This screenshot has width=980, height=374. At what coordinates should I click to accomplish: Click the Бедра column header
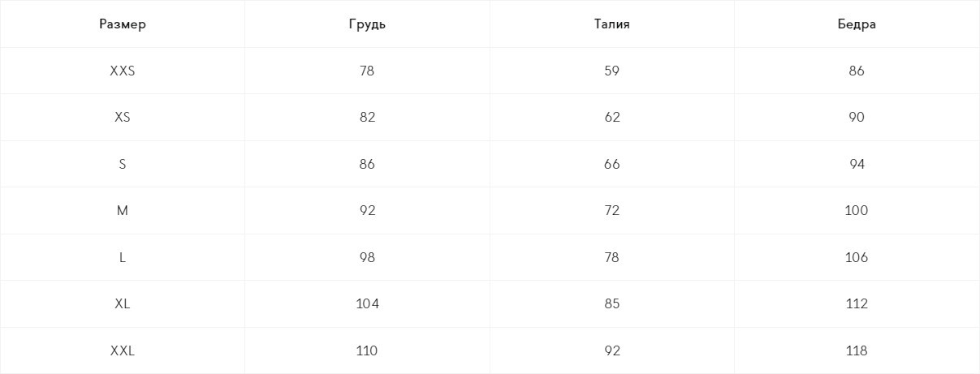click(857, 24)
